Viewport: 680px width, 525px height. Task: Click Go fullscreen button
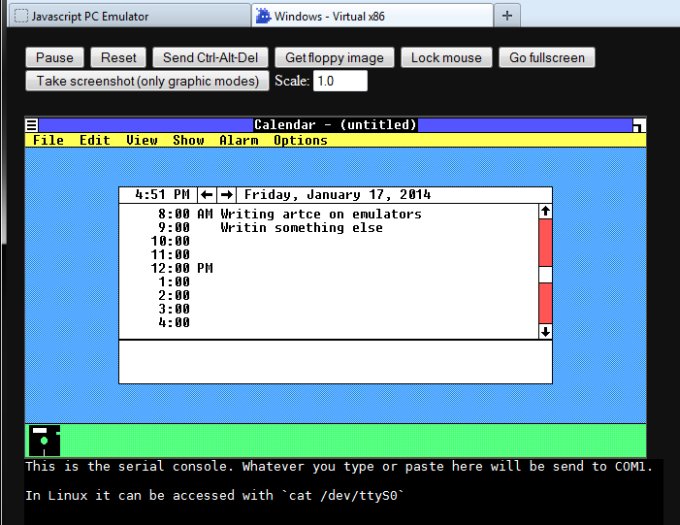tap(547, 58)
